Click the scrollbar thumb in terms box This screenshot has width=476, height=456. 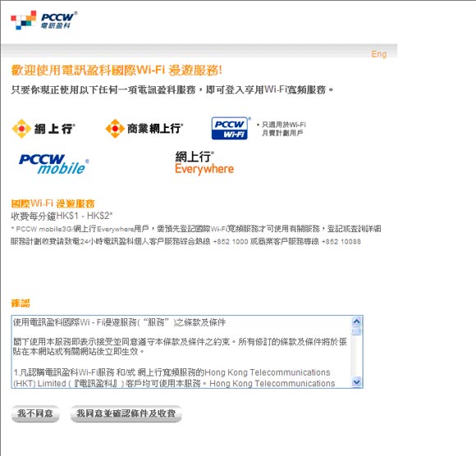coord(357,331)
